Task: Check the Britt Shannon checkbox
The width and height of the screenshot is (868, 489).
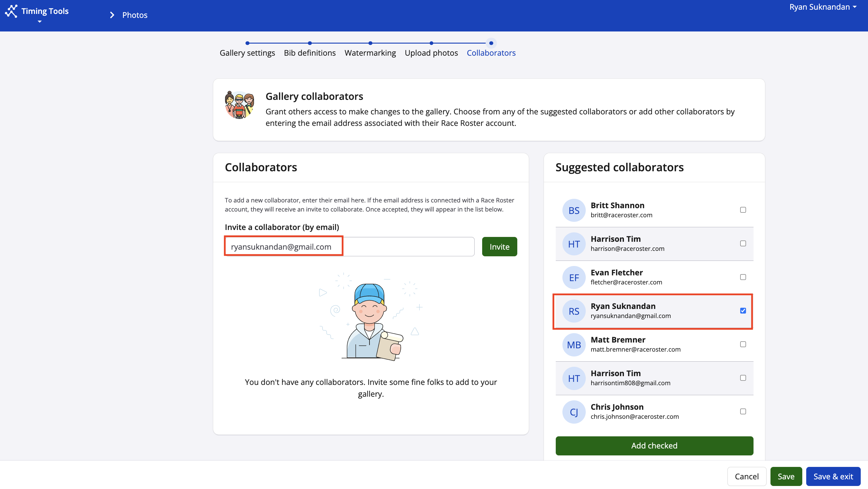Action: pyautogui.click(x=743, y=210)
